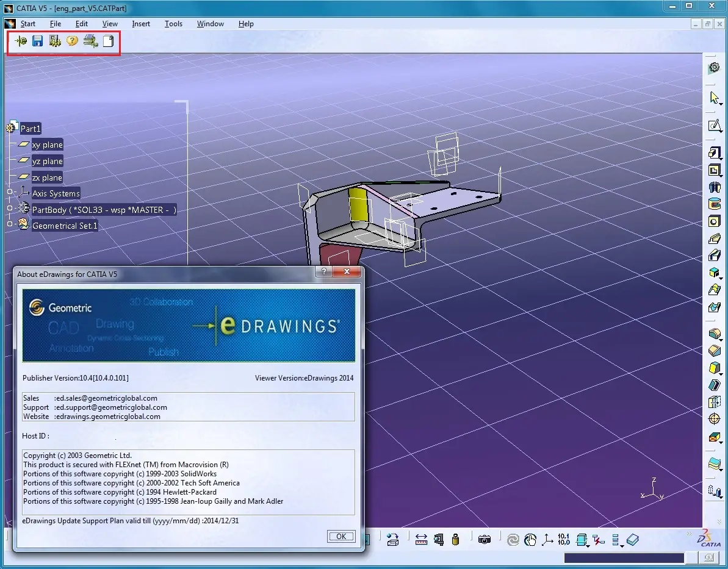Select the Hole tool
The image size is (728, 569).
coord(714,221)
